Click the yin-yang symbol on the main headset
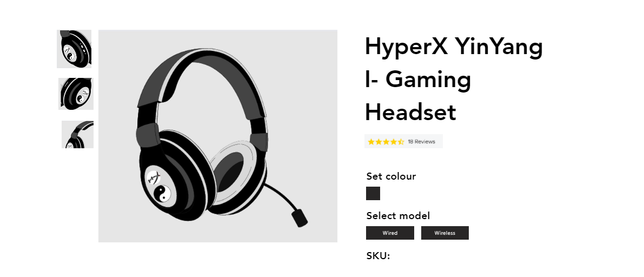This screenshot has width=644, height=277. [163, 193]
